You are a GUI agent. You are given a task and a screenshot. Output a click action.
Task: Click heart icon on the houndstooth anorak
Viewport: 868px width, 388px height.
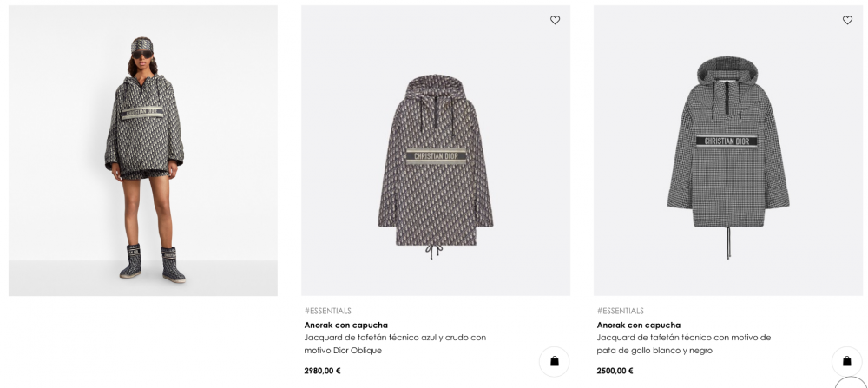pos(847,20)
